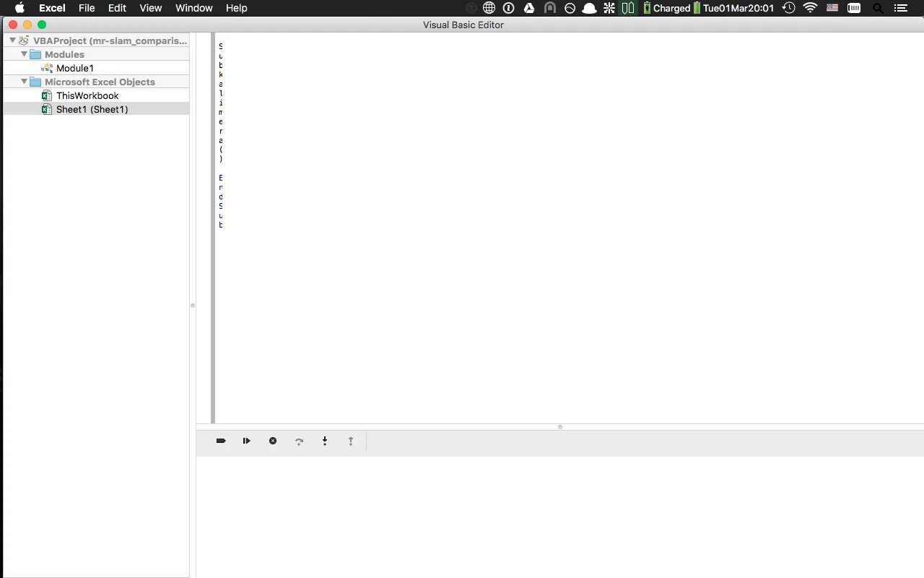Image resolution: width=924 pixels, height=578 pixels.
Task: Toggle breakpoint with the debug toolbar icon
Action: point(221,441)
